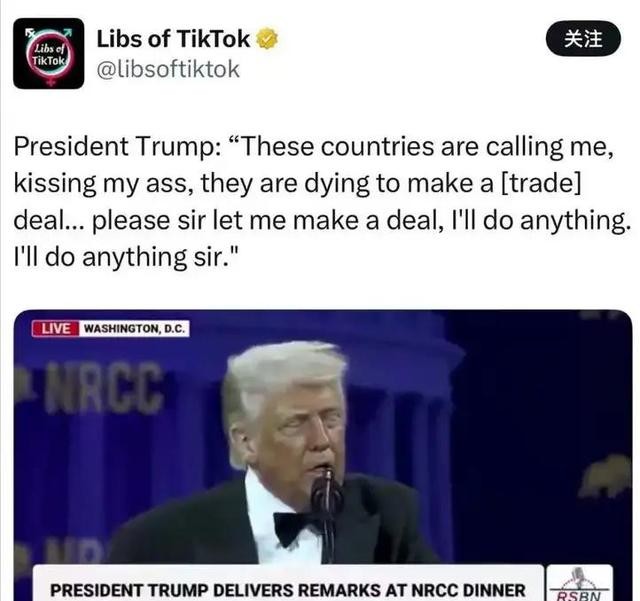Click the Libs of TikTok display name
This screenshot has height=601, width=640.
tap(173, 39)
